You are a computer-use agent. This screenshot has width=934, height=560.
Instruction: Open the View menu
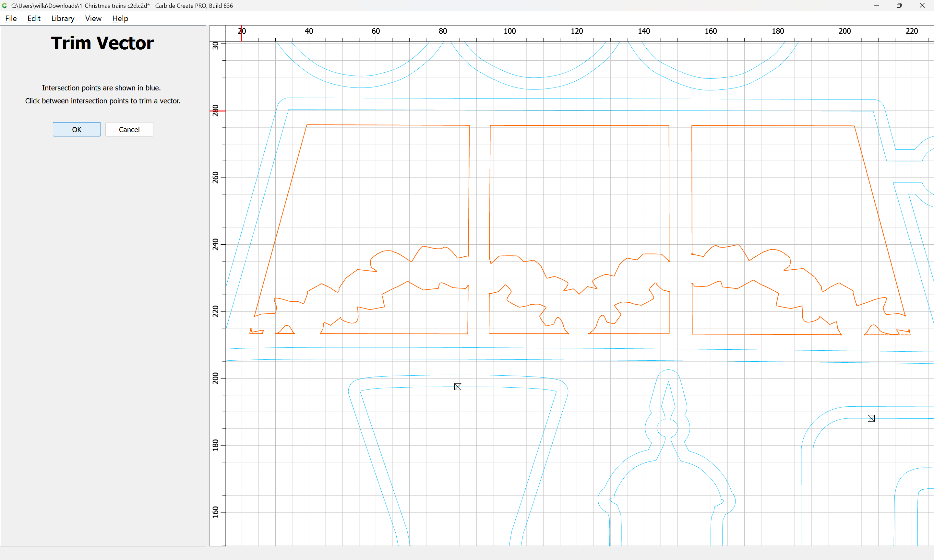pos(93,18)
